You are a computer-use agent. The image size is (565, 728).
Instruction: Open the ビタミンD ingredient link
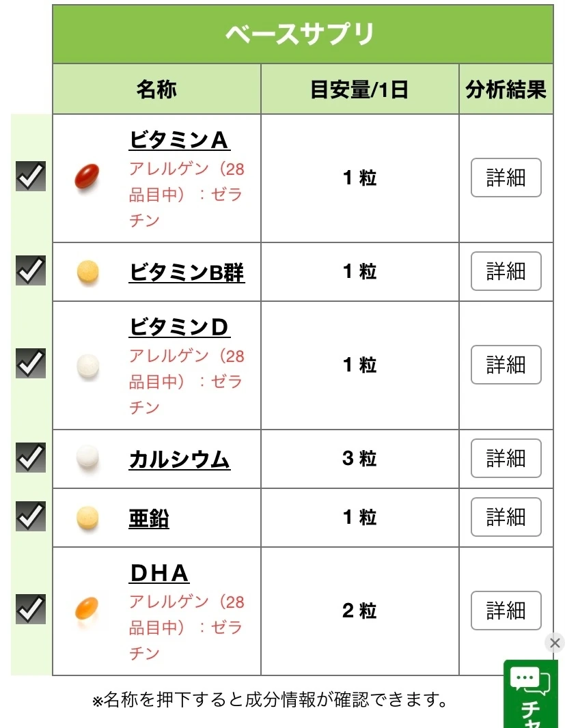click(179, 328)
